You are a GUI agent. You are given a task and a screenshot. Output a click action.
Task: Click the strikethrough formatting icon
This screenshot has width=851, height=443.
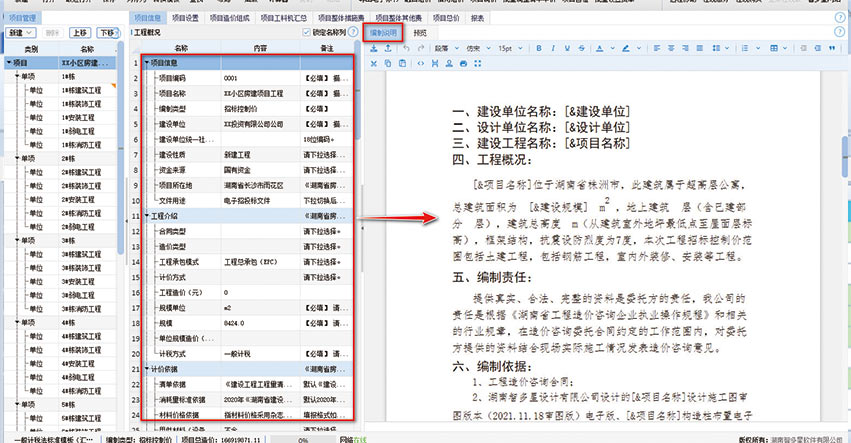tap(581, 48)
